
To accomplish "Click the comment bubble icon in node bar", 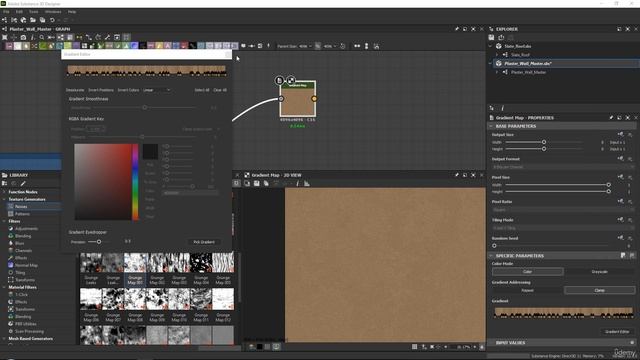I will coord(243,46).
